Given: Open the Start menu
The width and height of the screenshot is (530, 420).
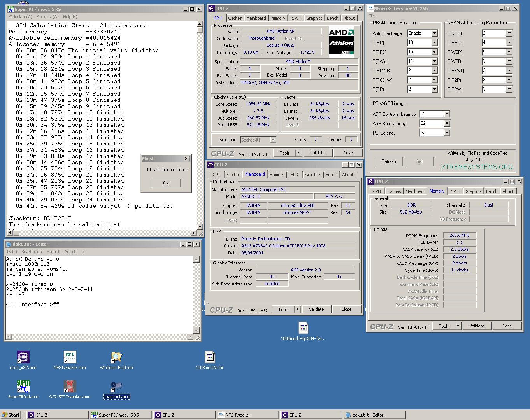Looking at the screenshot, I should coord(11,415).
